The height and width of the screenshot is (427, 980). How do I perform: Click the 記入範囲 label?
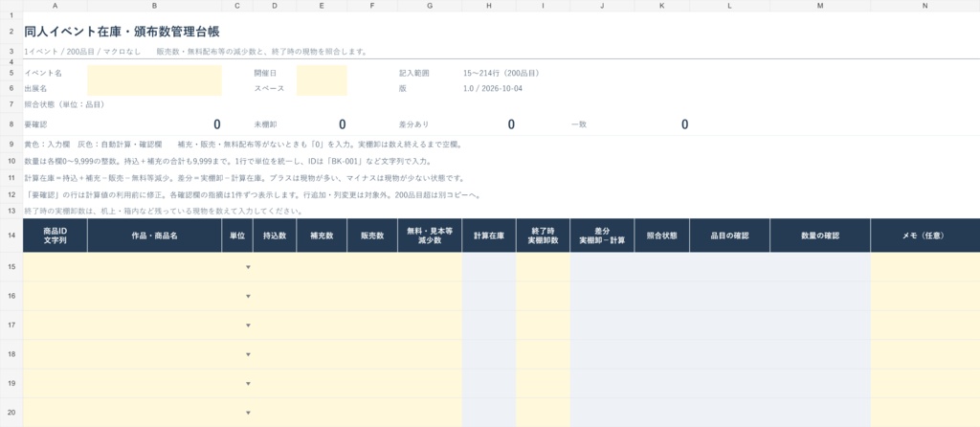tap(413, 73)
